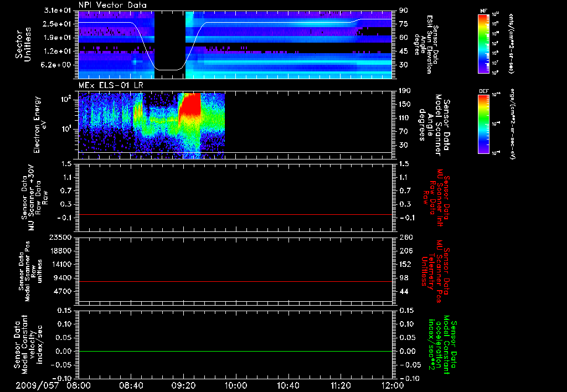Click the "14100" scanner position tick value
Viewport: 567px width, 392px height.
point(60,264)
